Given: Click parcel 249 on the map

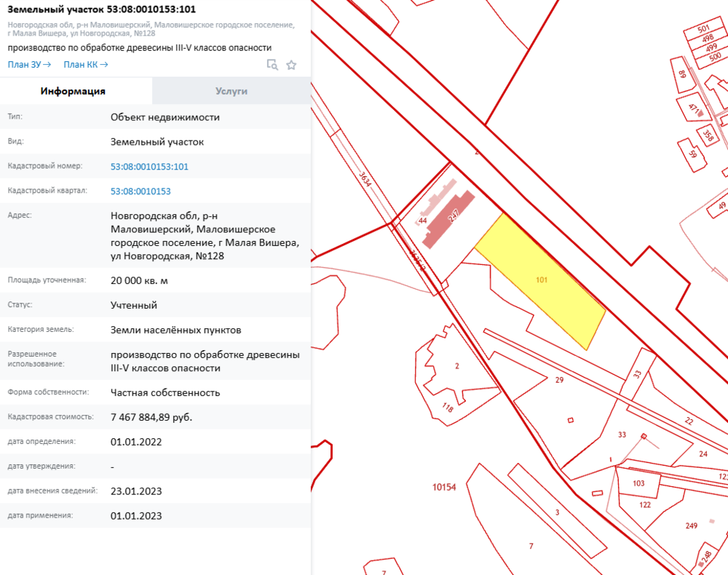Looking at the screenshot, I should pyautogui.click(x=691, y=526).
